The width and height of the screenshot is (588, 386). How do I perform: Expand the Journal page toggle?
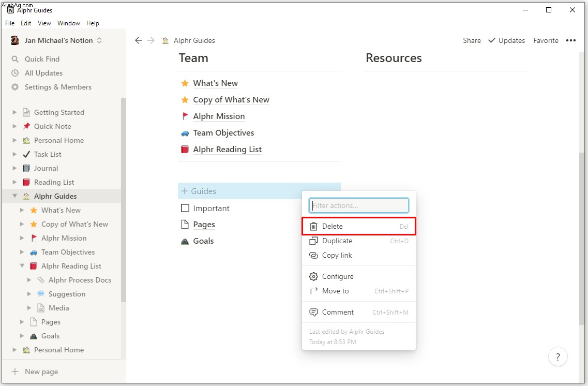pos(14,168)
